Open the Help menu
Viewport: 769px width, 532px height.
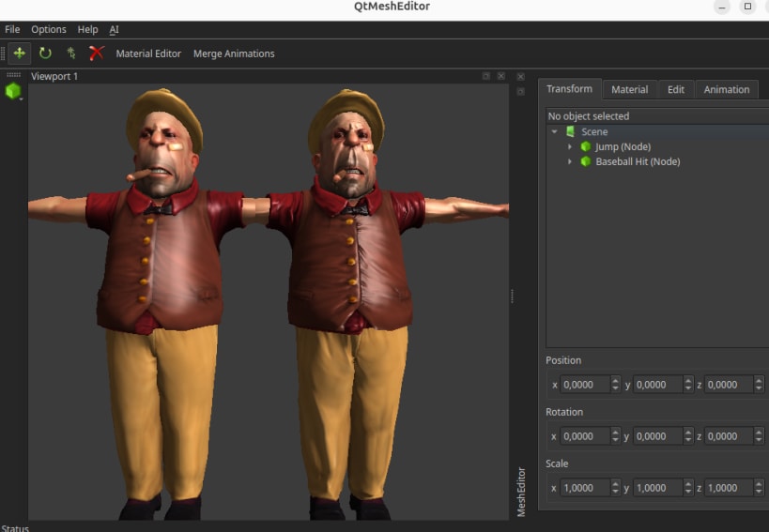87,29
